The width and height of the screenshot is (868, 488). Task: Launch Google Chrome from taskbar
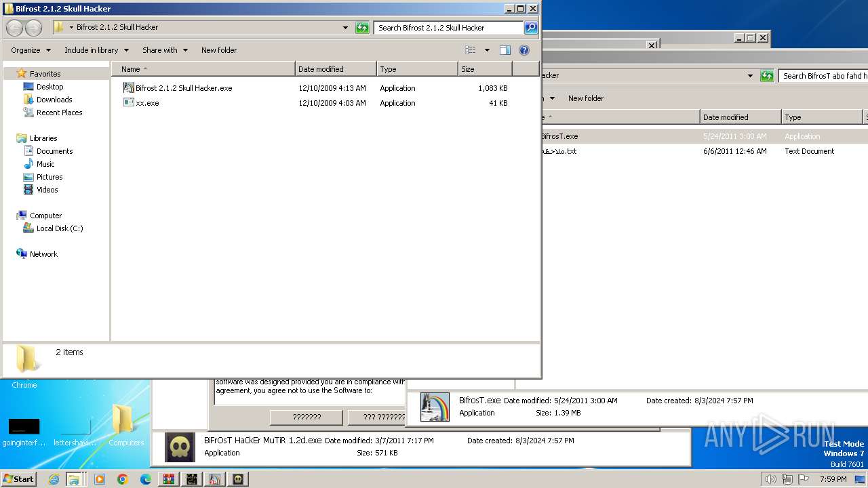click(x=123, y=479)
